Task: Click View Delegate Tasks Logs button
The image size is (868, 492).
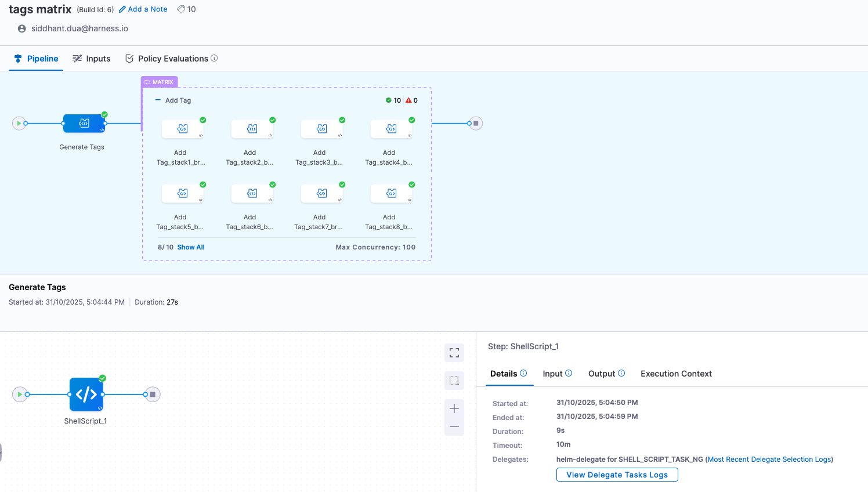Action: pyautogui.click(x=617, y=475)
